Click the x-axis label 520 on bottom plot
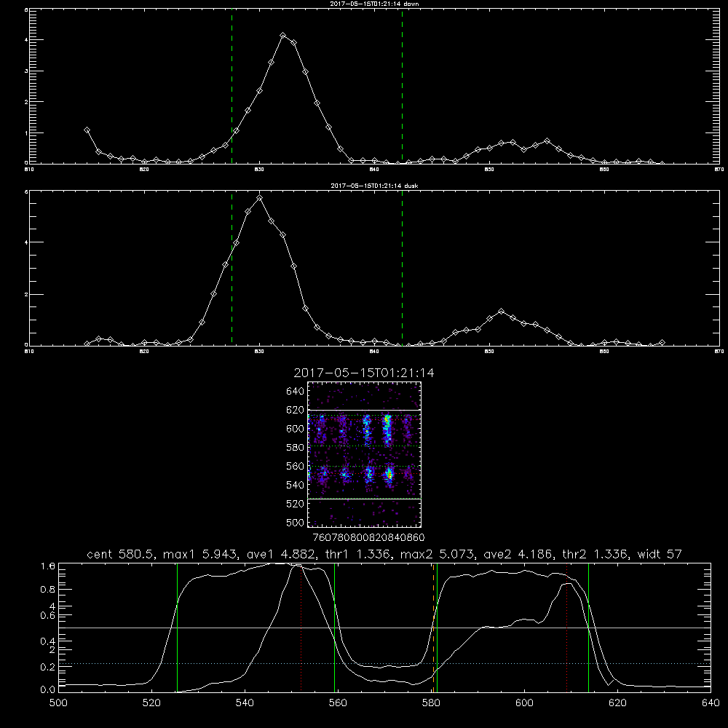 151,703
